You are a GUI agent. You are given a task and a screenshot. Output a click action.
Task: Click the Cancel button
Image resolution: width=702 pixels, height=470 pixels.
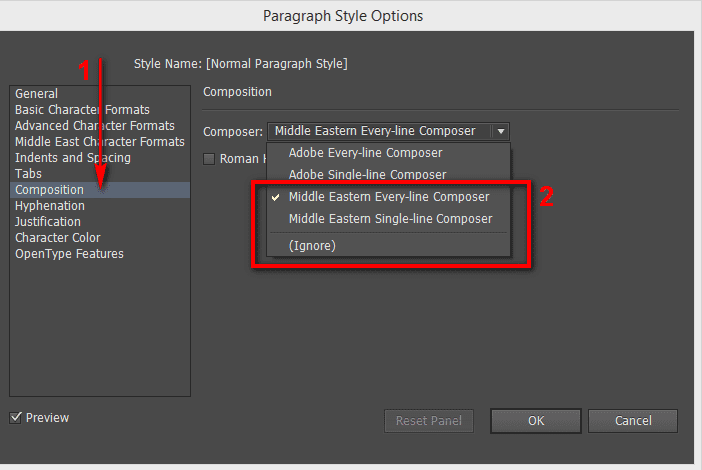(633, 421)
